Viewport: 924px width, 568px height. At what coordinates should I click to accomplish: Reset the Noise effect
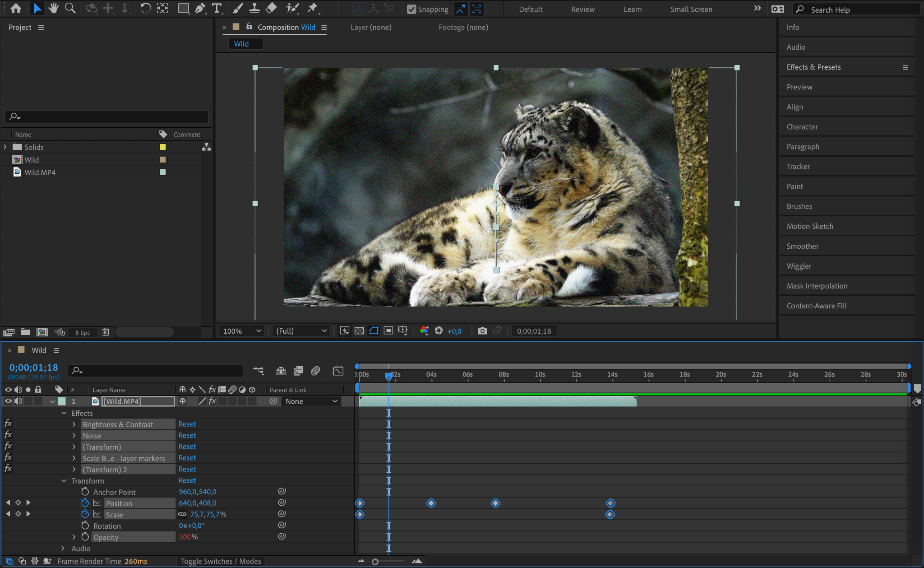187,436
